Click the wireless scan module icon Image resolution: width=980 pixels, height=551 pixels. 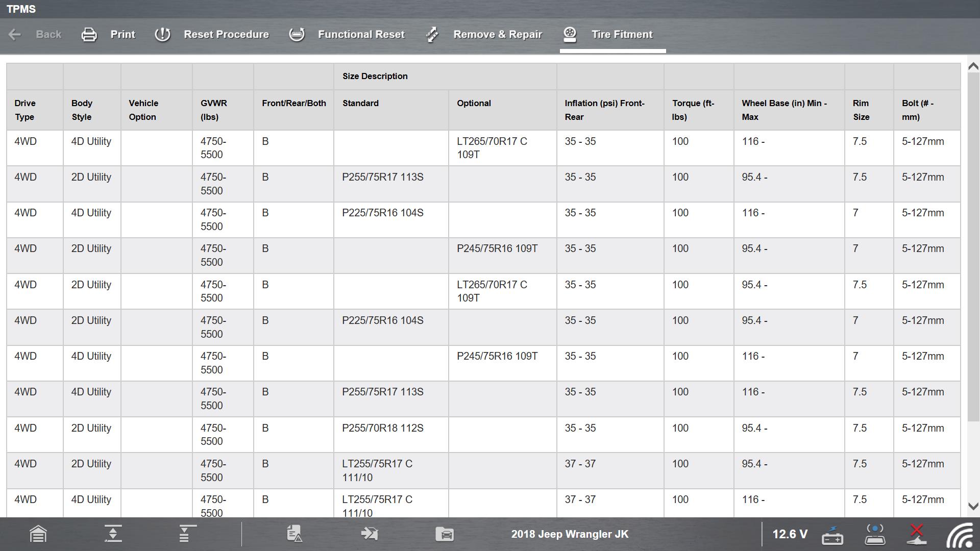(x=875, y=534)
